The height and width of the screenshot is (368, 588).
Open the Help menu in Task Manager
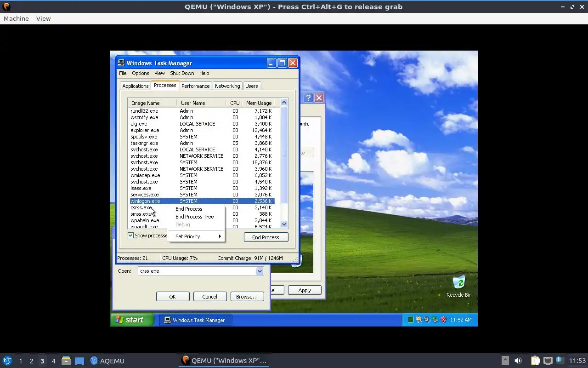(204, 73)
